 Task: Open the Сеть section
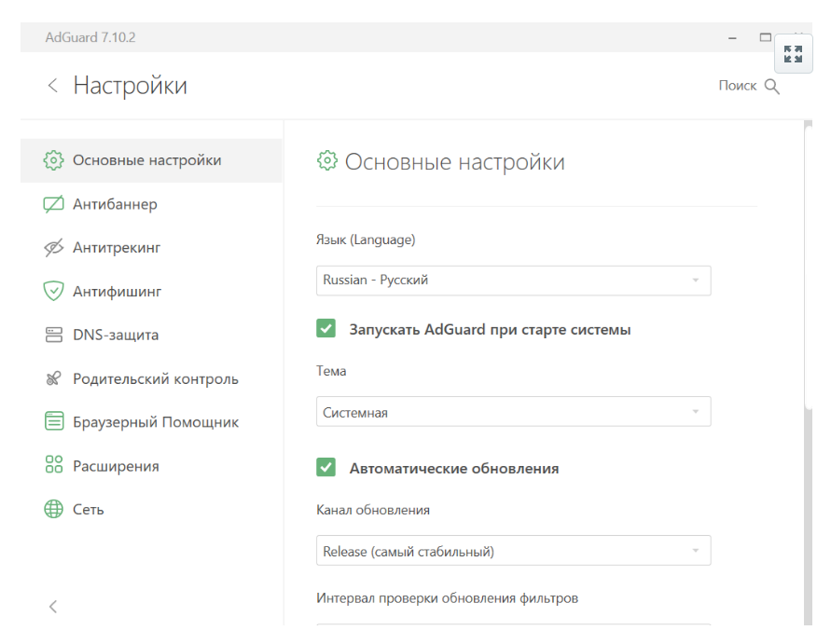point(151,509)
